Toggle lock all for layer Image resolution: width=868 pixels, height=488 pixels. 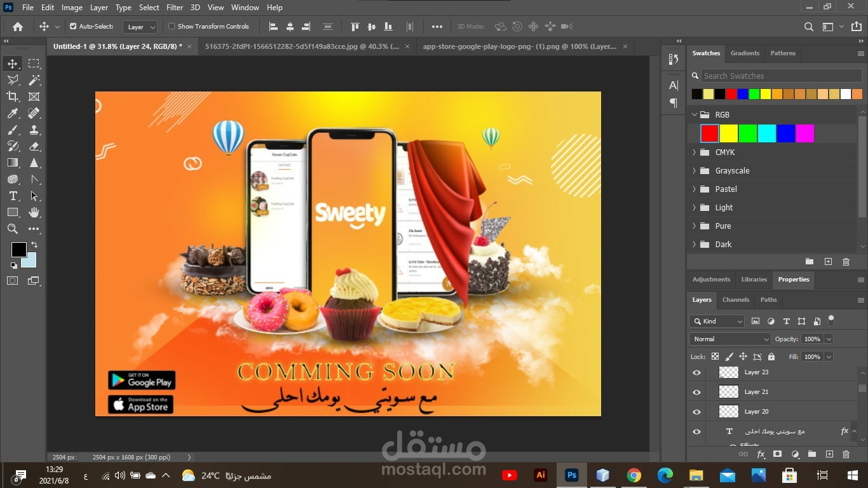pyautogui.click(x=771, y=357)
